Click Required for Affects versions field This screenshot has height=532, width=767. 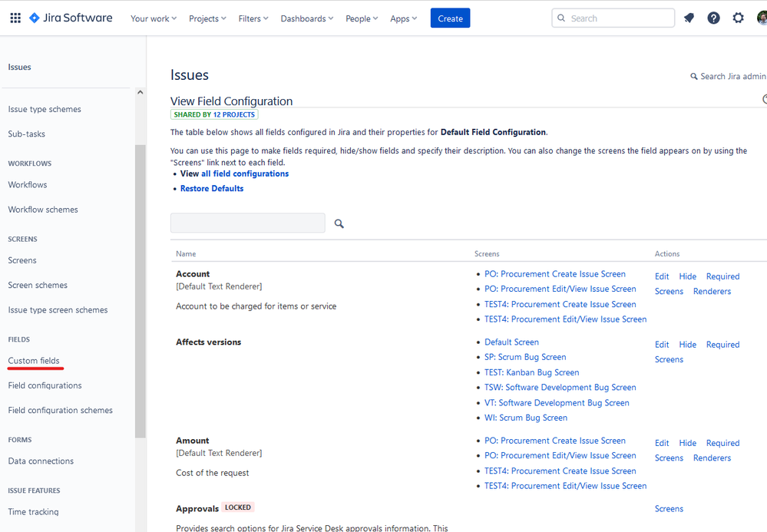[722, 345]
